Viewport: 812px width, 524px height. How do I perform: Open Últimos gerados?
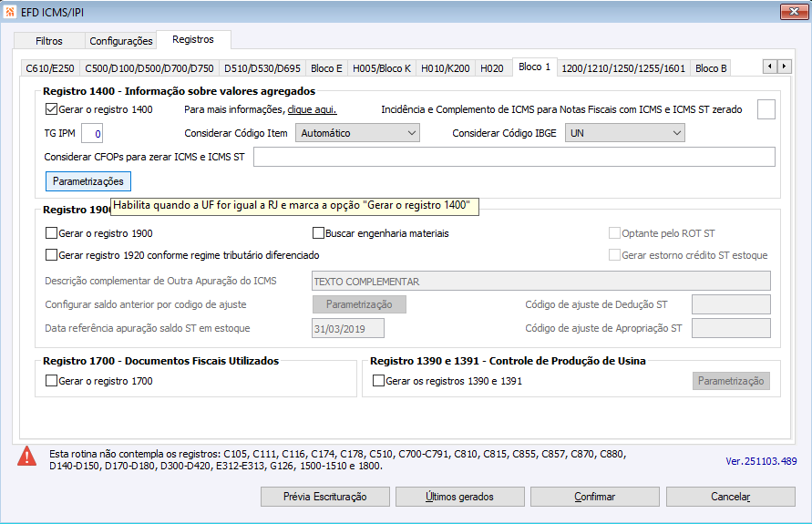460,497
